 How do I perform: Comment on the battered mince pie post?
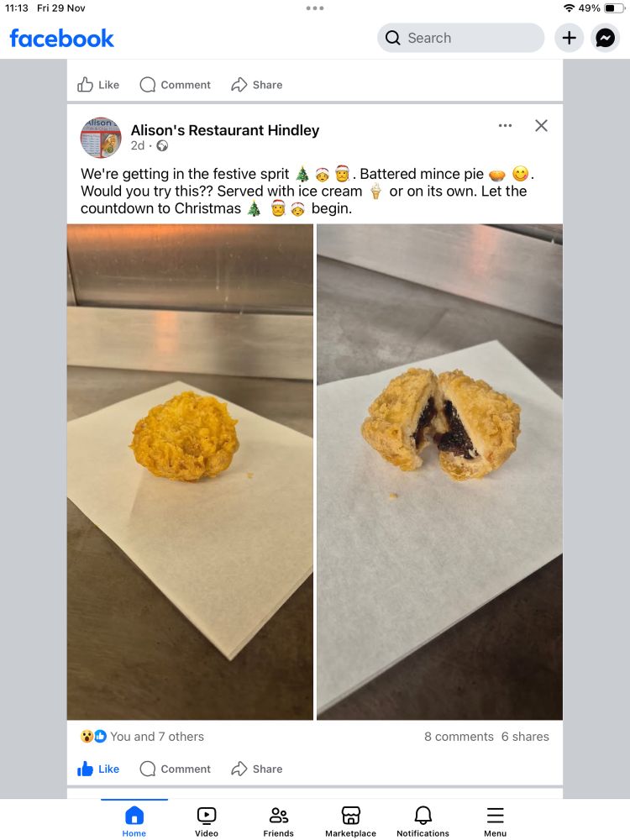coord(176,769)
